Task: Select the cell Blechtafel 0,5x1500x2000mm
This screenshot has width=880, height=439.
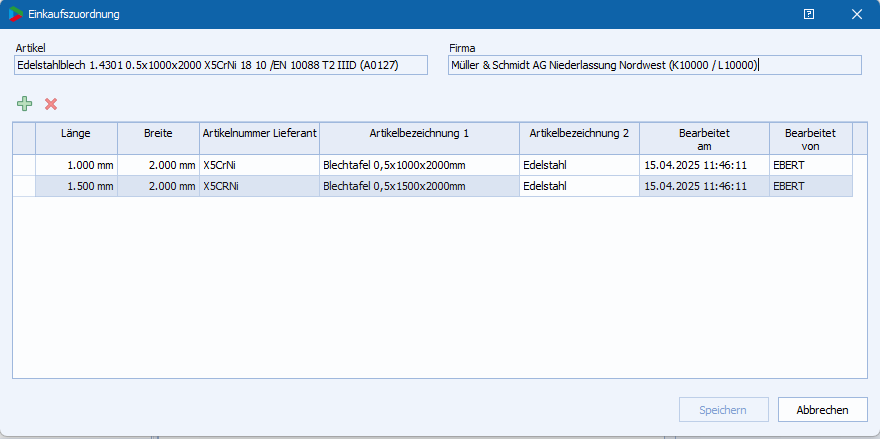Action: tap(419, 186)
